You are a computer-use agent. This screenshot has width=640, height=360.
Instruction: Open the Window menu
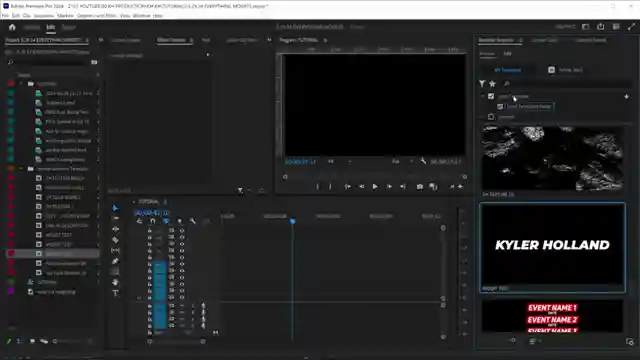click(x=142, y=16)
